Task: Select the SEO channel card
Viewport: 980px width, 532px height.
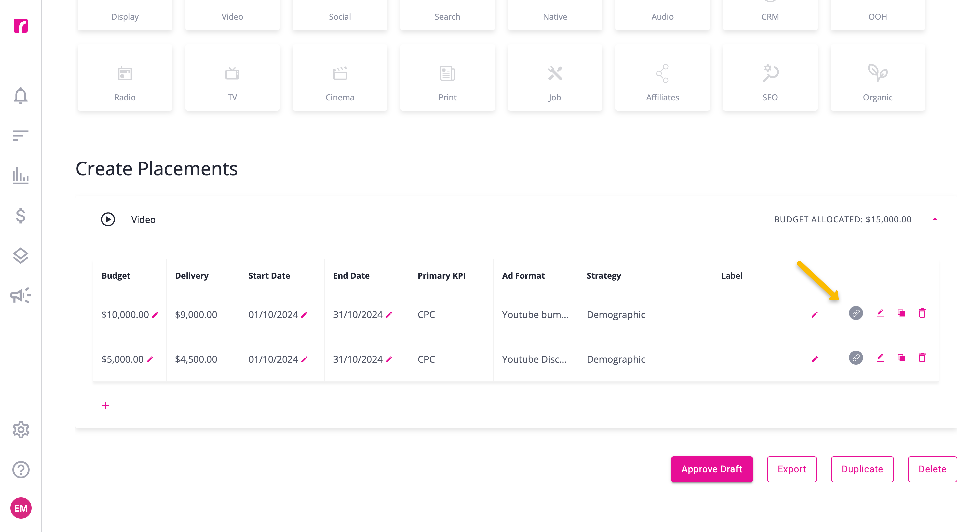Action: coord(770,78)
